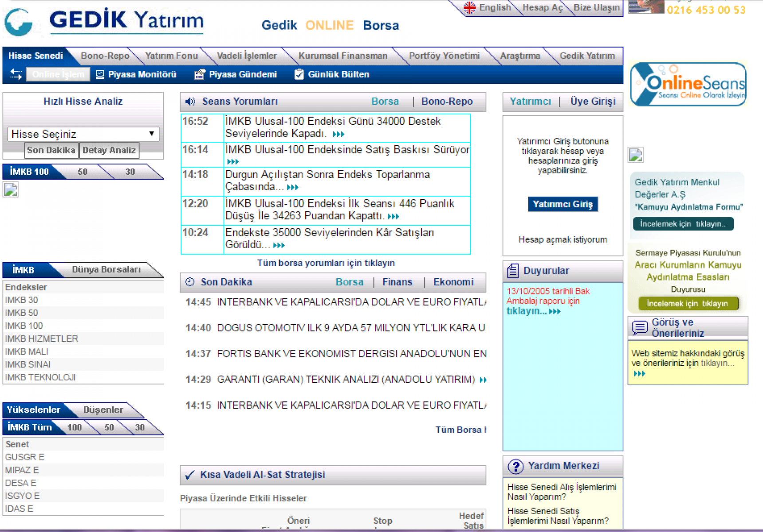Open the Hisse Seçiniz dropdown
Screen dimensions: 763x532
83,134
